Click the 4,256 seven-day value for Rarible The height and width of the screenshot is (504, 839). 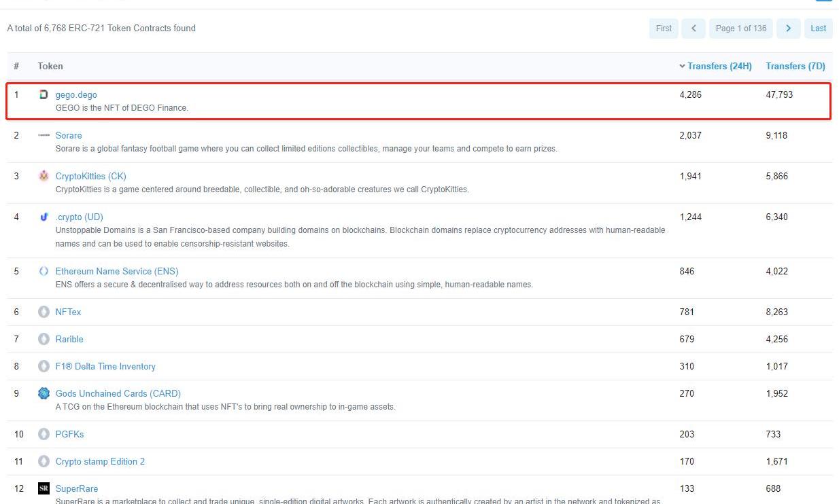776,339
